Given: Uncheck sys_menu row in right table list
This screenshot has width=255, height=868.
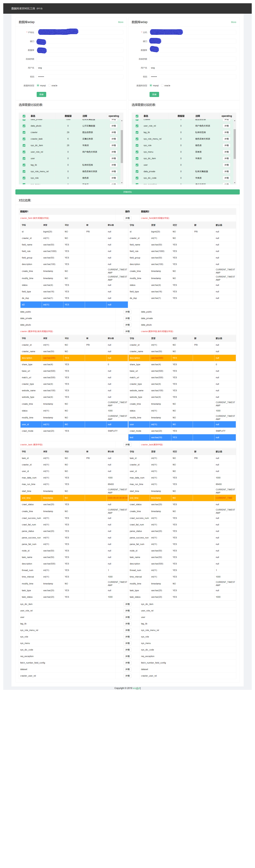Looking at the screenshot, I should [x=137, y=152].
